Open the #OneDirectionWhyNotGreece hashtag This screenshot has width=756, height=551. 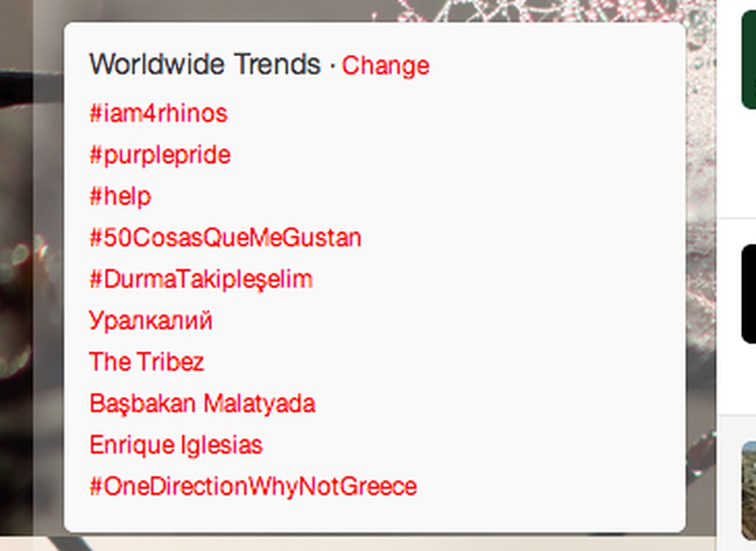pos(253,486)
